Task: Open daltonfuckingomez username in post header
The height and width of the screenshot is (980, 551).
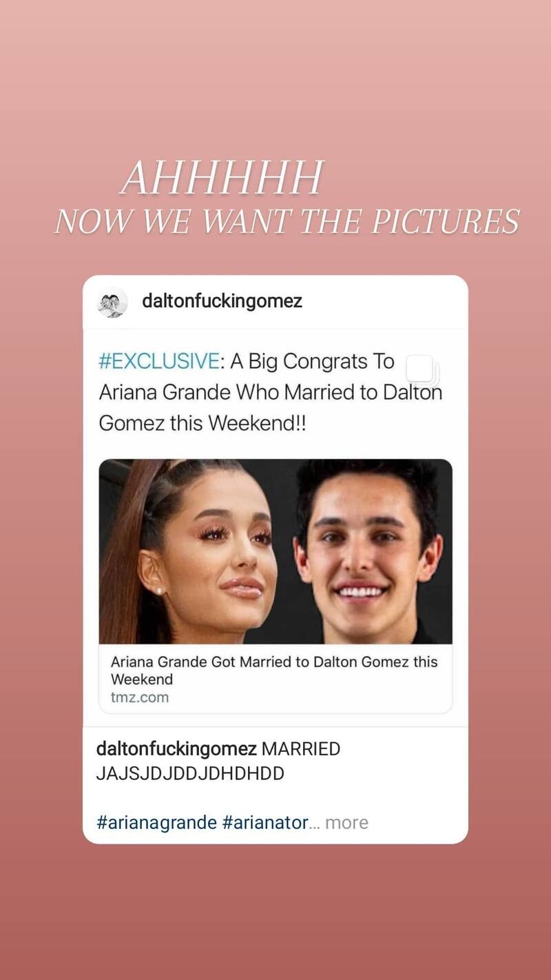Action: click(x=222, y=301)
